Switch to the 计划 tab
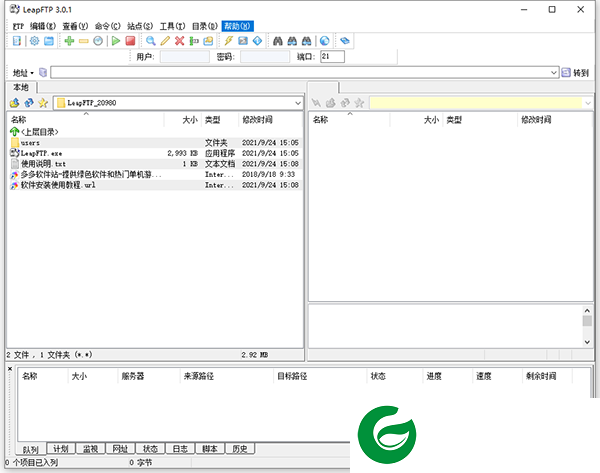This screenshot has height=473, width=600. 60,449
